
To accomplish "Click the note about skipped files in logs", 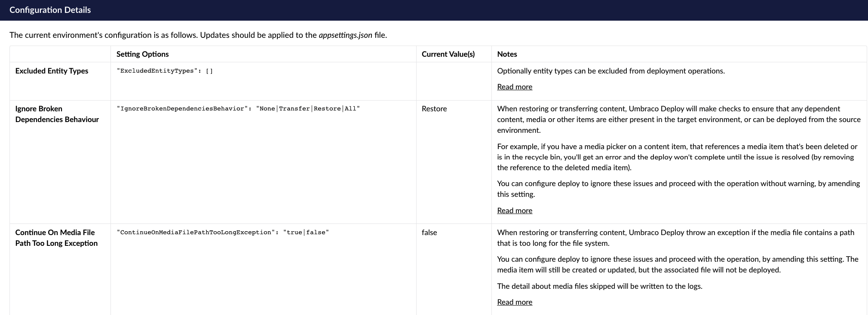I will pos(599,286).
